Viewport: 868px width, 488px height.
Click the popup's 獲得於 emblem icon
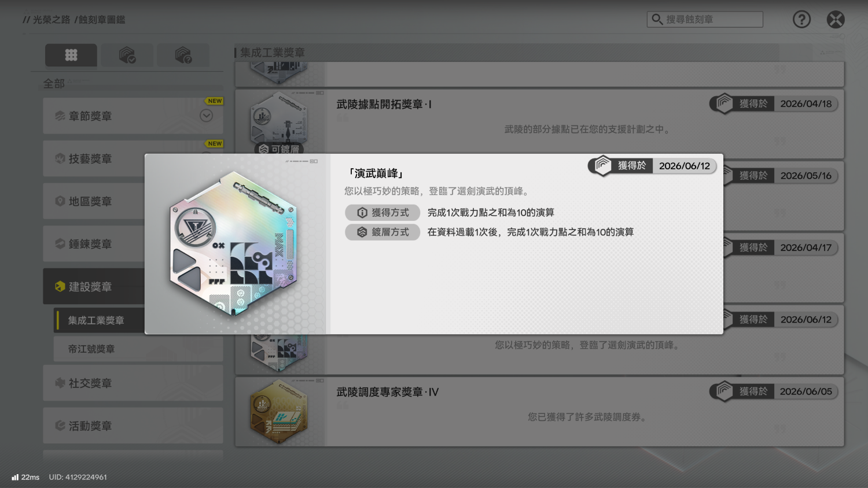click(x=602, y=165)
